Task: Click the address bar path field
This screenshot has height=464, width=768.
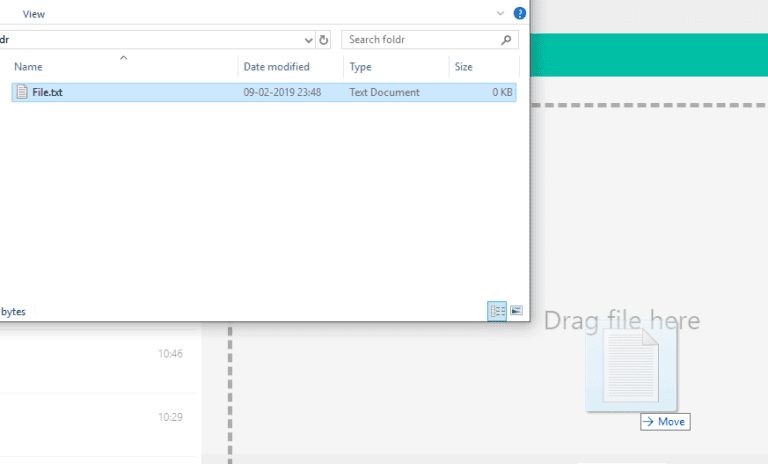Action: click(150, 40)
